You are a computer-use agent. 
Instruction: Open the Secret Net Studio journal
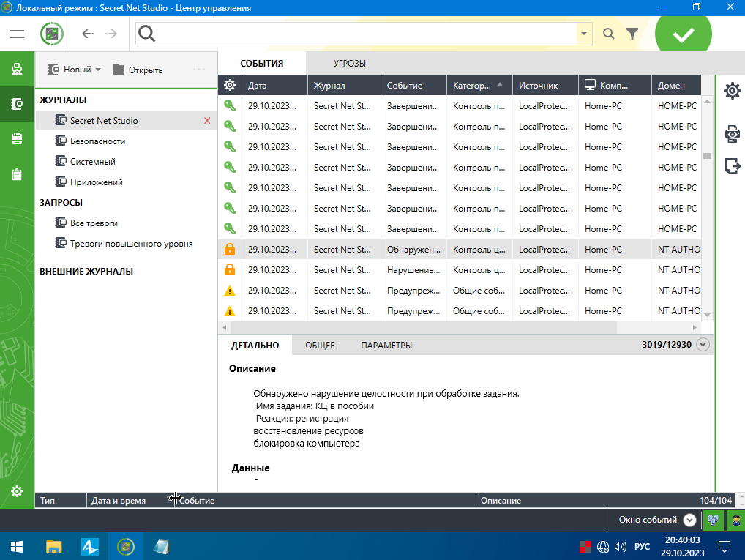104,121
